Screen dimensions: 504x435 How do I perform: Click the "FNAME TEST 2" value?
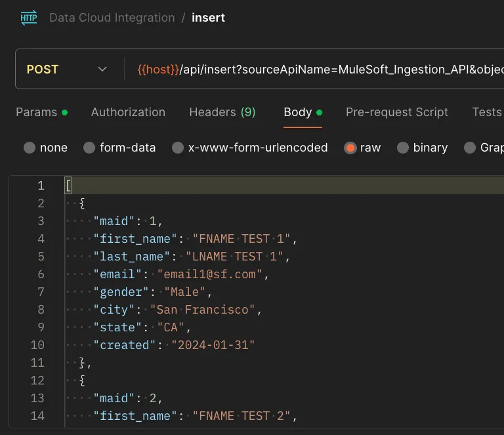coord(241,416)
